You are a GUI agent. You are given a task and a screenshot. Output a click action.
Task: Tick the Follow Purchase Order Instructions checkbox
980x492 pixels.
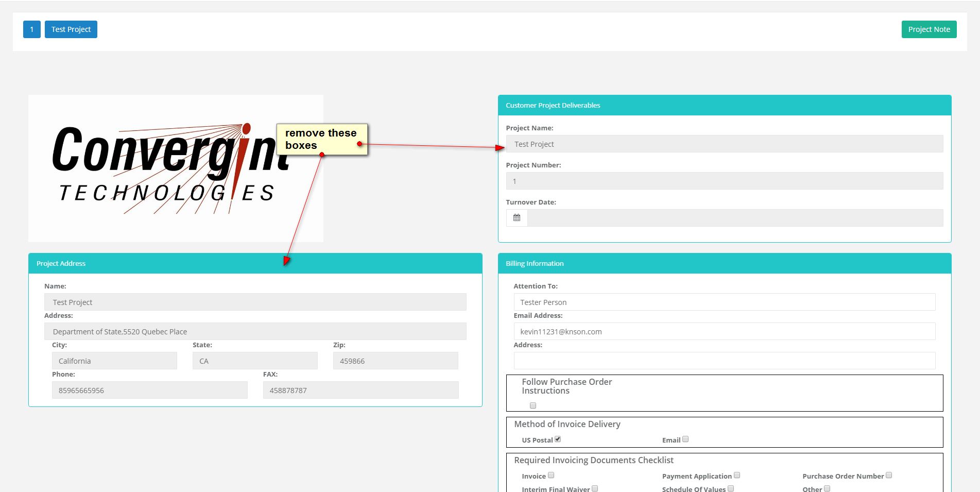point(533,405)
